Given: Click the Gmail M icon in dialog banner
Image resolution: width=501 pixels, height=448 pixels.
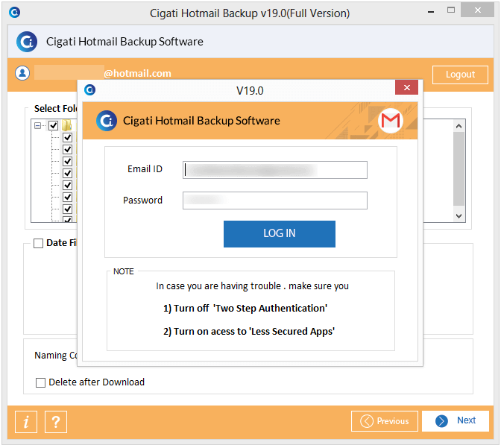Looking at the screenshot, I should pyautogui.click(x=391, y=121).
